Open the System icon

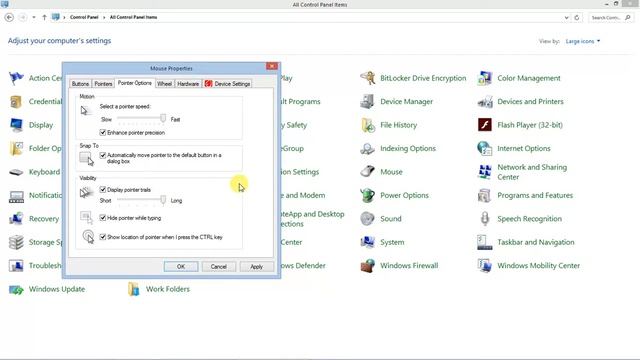[x=367, y=242]
